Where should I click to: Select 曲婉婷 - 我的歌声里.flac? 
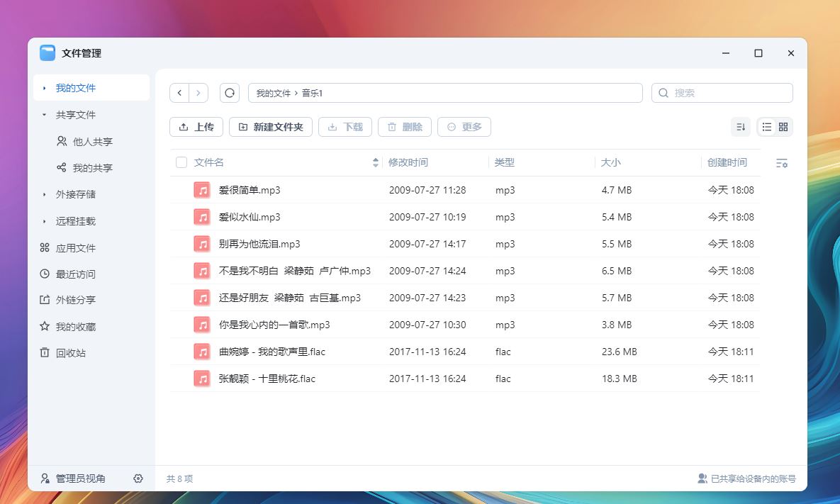click(272, 352)
